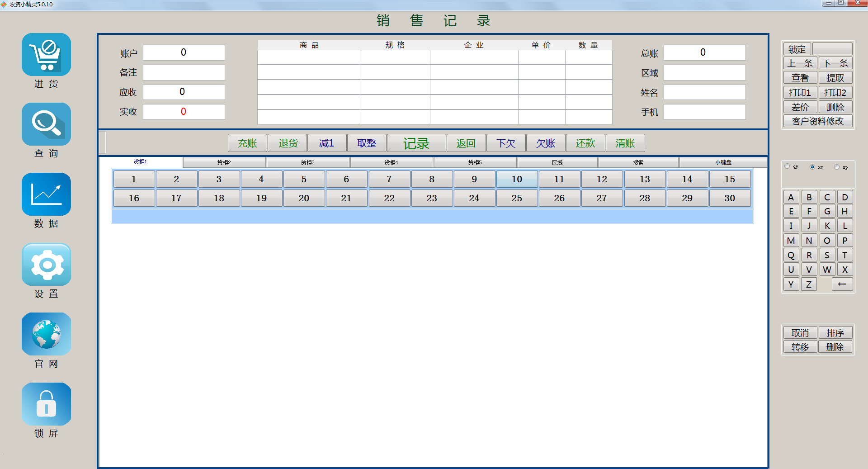This screenshot has width=868, height=469.
Task: Select shelf slot number 1
Action: [134, 179]
